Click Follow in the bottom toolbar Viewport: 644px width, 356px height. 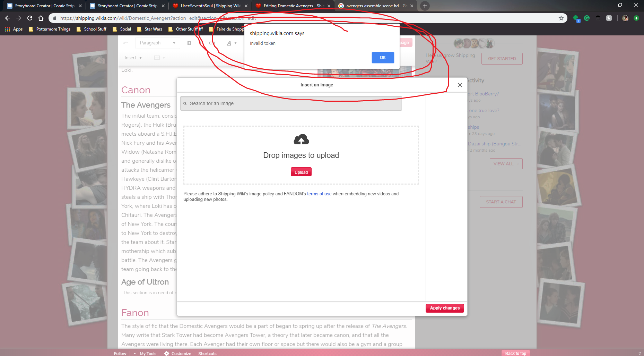(120, 353)
